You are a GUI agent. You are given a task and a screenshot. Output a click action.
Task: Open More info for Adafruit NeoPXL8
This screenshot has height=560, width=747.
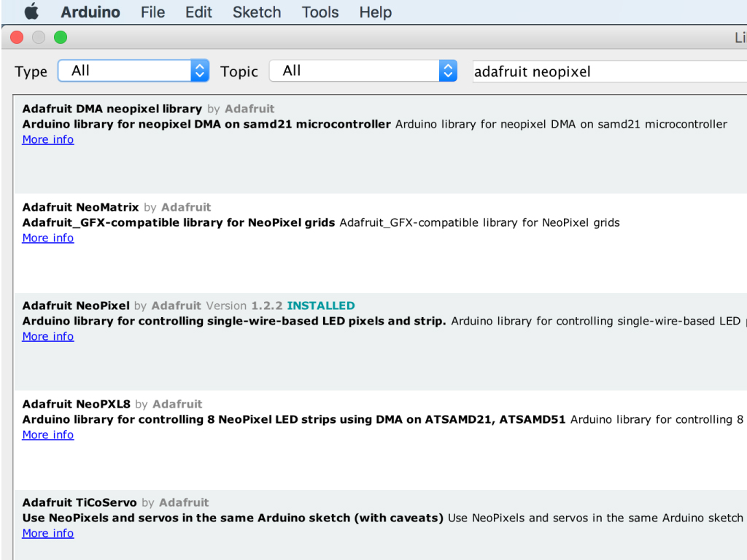coord(48,435)
